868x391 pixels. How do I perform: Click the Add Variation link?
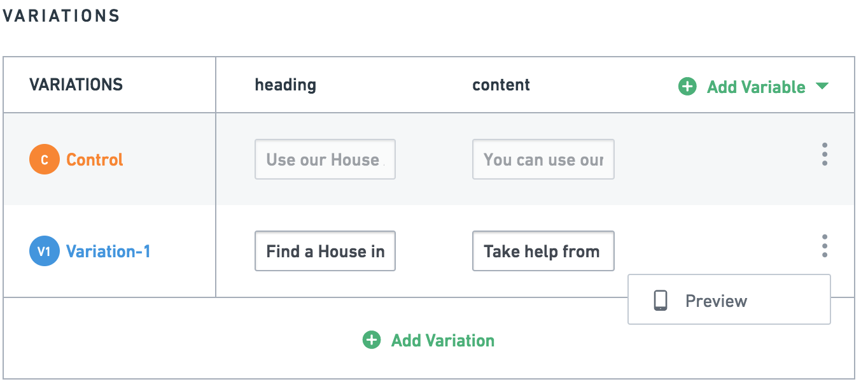coord(443,341)
